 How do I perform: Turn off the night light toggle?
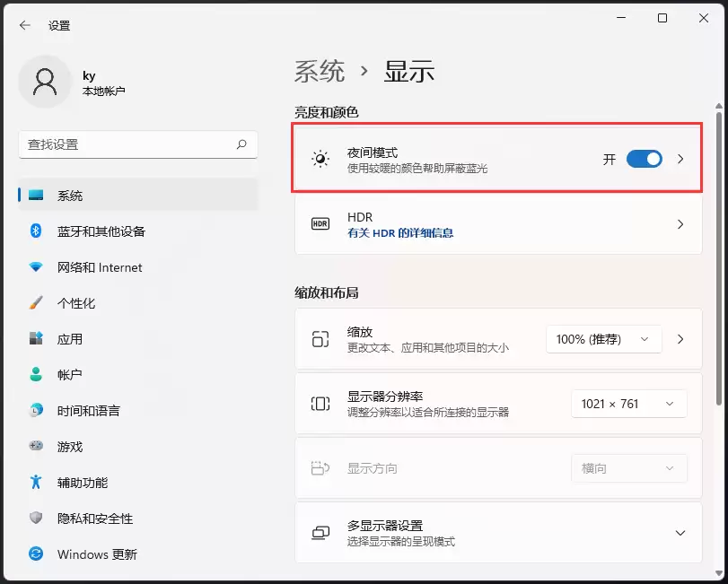point(644,159)
